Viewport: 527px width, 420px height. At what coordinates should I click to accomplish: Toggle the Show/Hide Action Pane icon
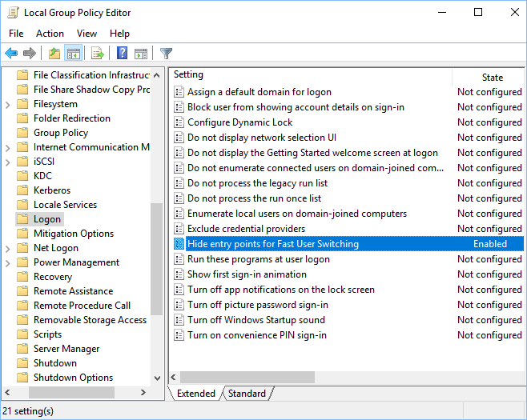141,54
